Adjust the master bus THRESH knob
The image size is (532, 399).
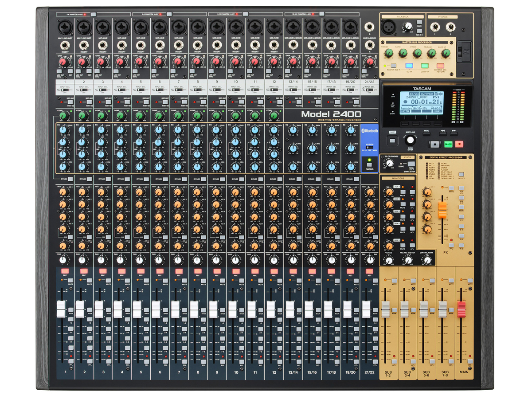389,54
